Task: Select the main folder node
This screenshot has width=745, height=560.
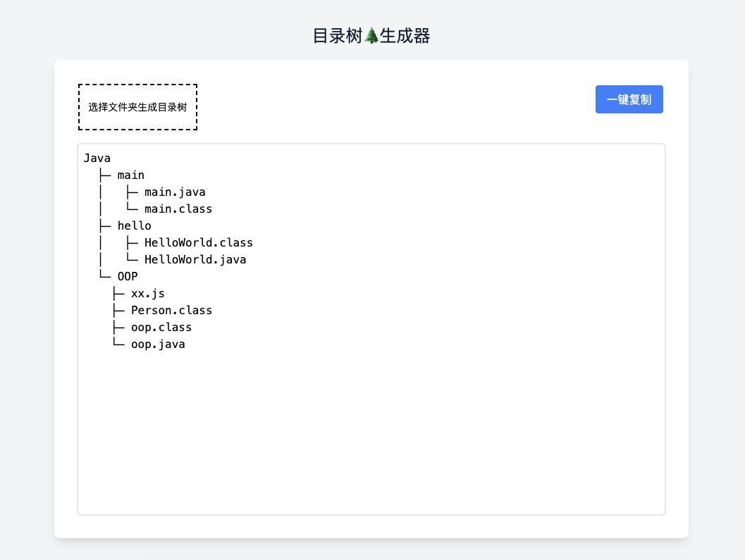Action: [x=131, y=175]
